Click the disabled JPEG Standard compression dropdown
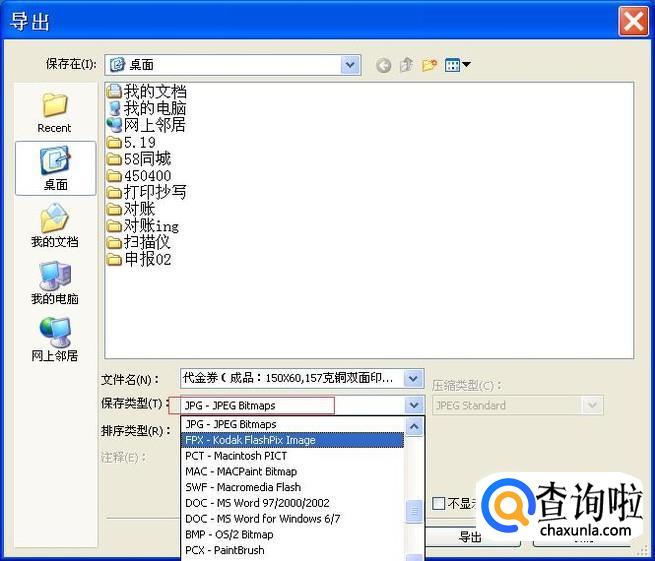This screenshot has height=561, width=655. pyautogui.click(x=518, y=405)
